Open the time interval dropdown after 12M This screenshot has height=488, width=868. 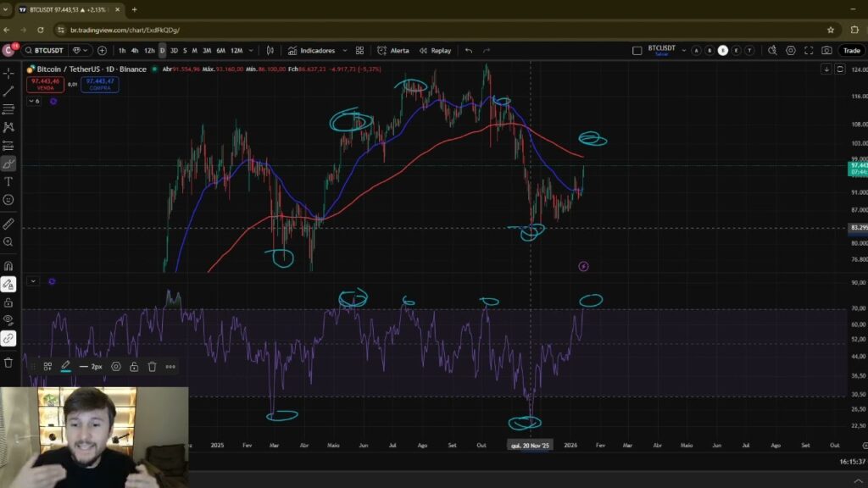[252, 51]
